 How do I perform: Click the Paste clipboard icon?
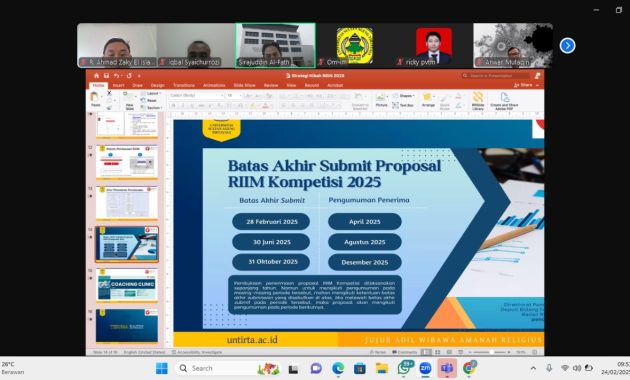coord(95,98)
